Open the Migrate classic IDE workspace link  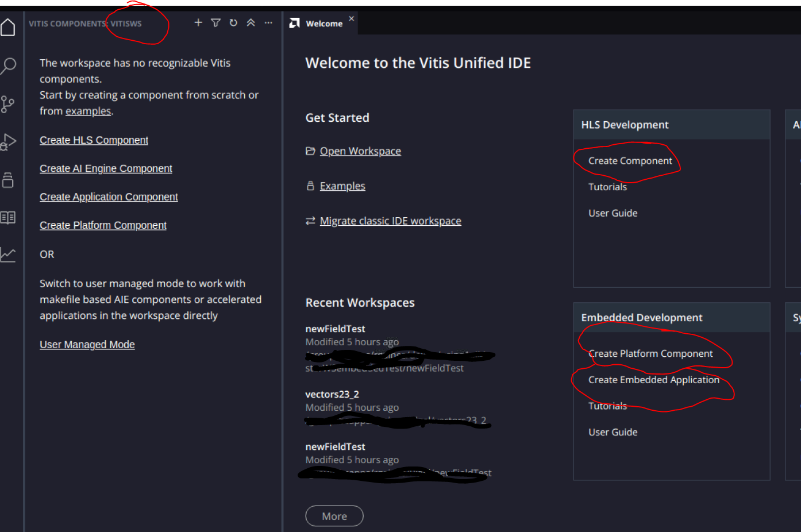(390, 221)
